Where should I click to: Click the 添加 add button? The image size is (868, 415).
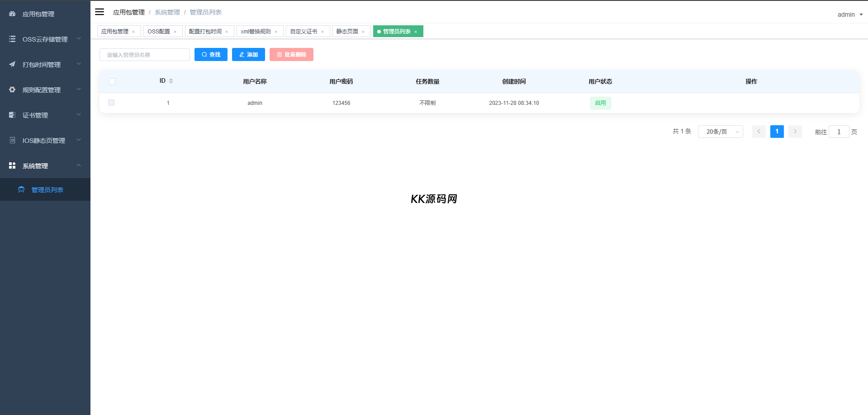(x=248, y=55)
